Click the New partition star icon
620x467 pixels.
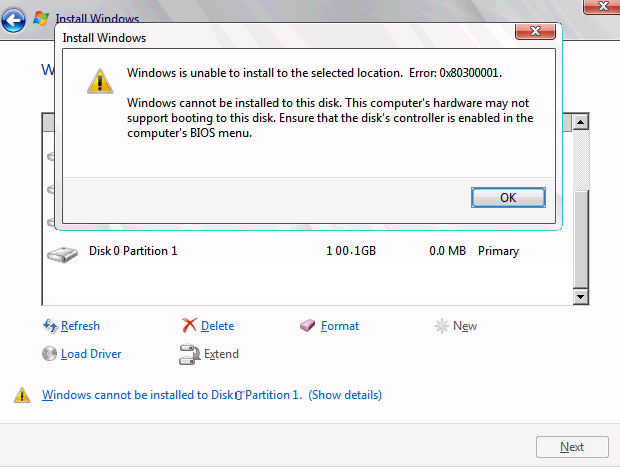point(441,326)
